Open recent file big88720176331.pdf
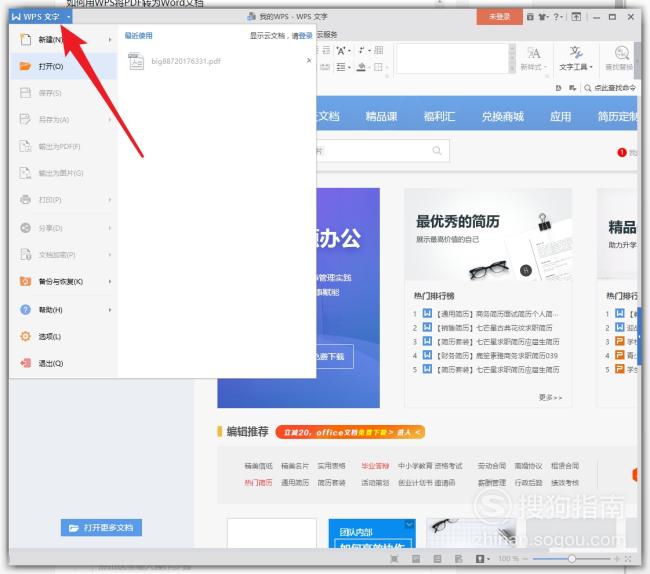 pos(216,61)
